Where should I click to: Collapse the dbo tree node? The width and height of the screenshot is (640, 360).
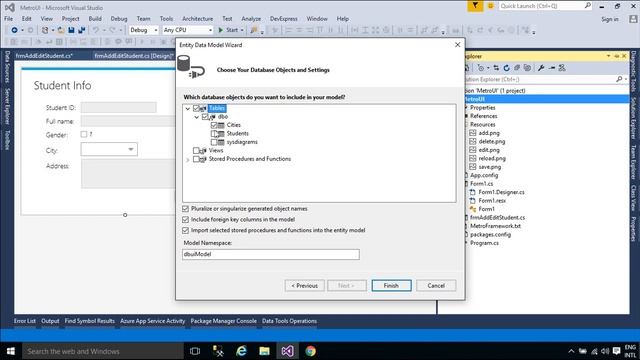(x=196, y=117)
